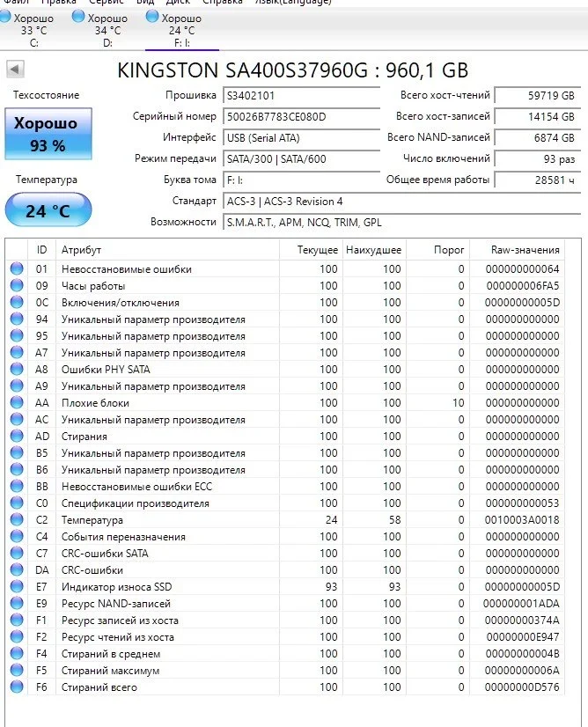Click the Возможности field with S.M.A.R.T., APM
The height and width of the screenshot is (727, 588).
[401, 223]
